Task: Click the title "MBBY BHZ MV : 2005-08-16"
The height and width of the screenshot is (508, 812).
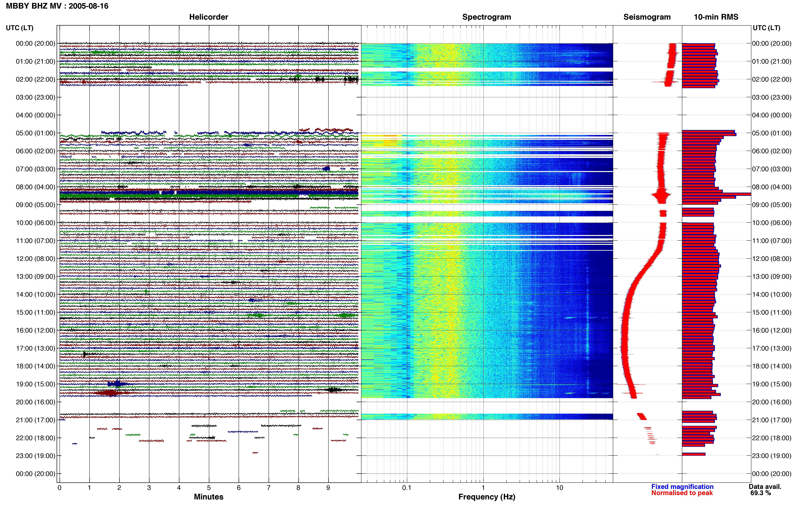Action: [x=57, y=6]
